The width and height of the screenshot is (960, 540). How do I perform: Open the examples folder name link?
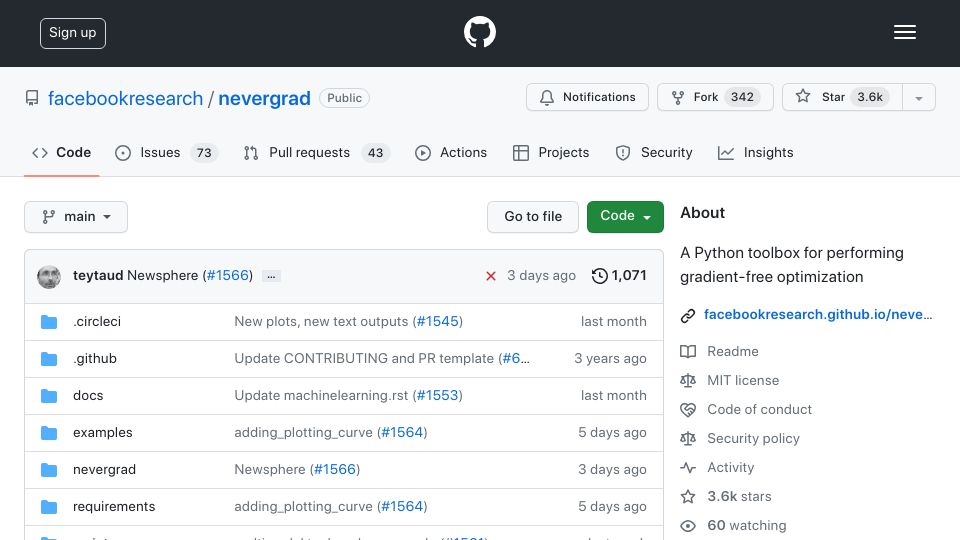pyautogui.click(x=102, y=433)
